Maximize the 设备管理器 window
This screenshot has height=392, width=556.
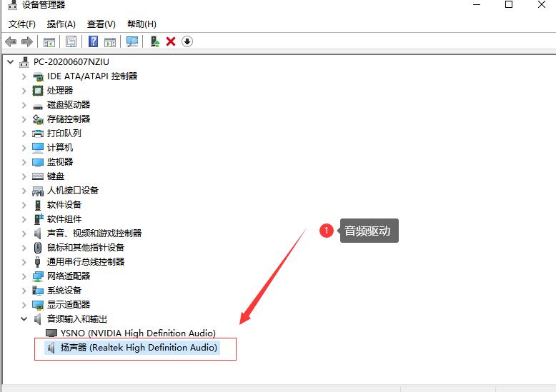(x=509, y=4)
